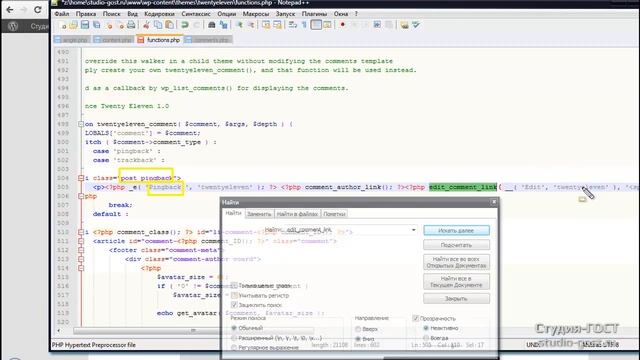Click the Zoom Out toolbar icon
Viewport: 640px width, 360px height.
point(251,25)
